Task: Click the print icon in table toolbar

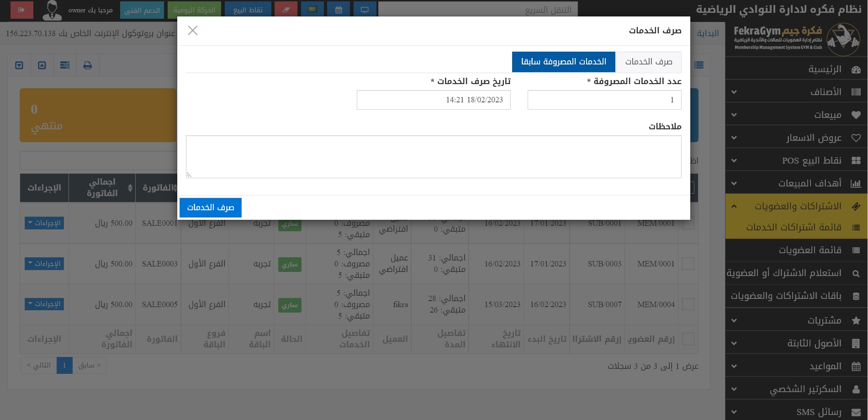Action: click(x=88, y=65)
